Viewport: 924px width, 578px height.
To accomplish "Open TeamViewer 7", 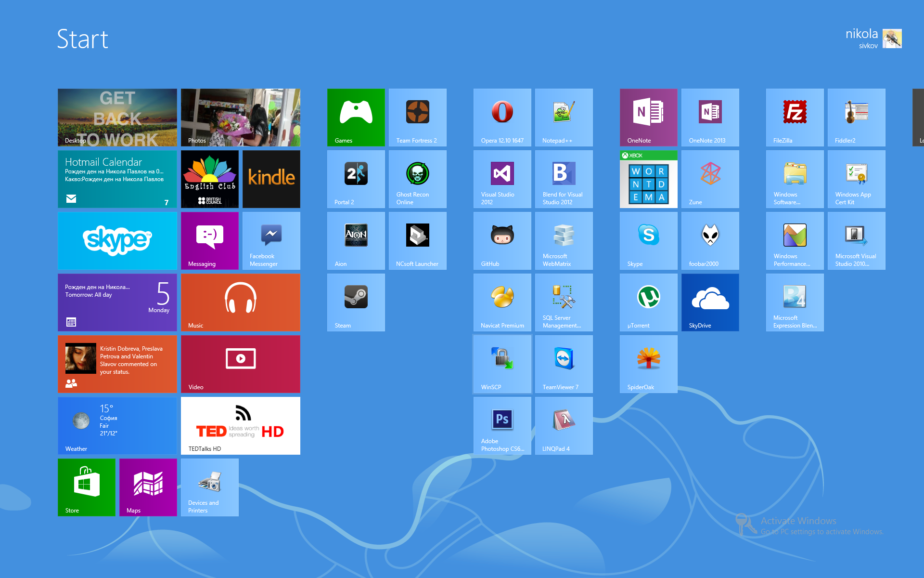I will (564, 364).
